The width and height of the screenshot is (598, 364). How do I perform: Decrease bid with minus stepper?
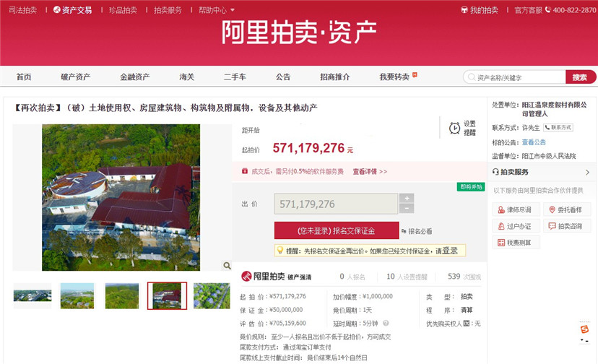click(407, 208)
